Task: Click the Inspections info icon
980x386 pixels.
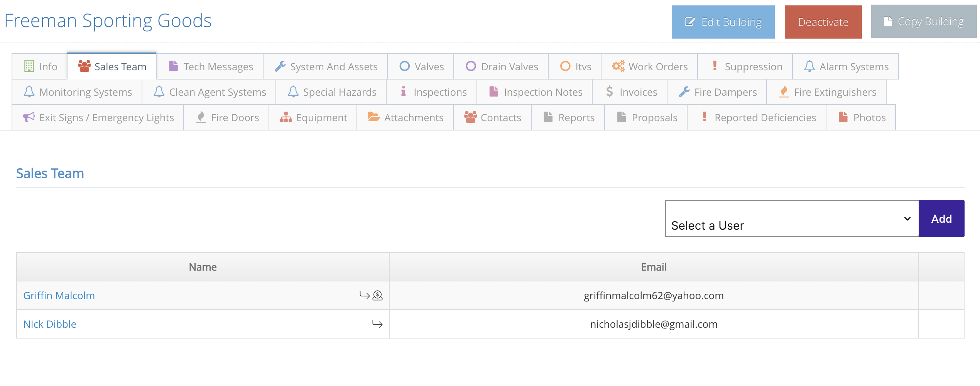Action: 403,91
